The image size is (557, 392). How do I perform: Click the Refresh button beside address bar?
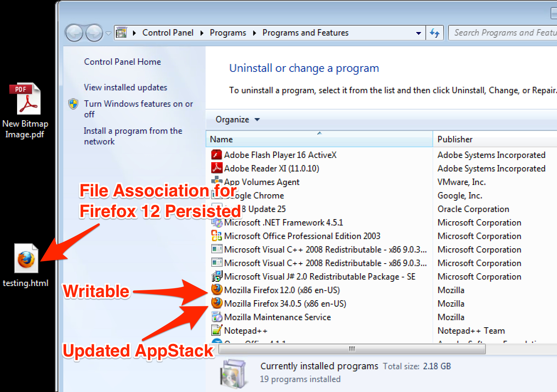(x=435, y=33)
